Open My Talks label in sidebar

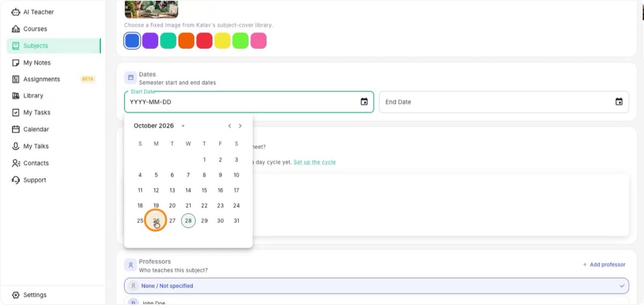(x=36, y=146)
